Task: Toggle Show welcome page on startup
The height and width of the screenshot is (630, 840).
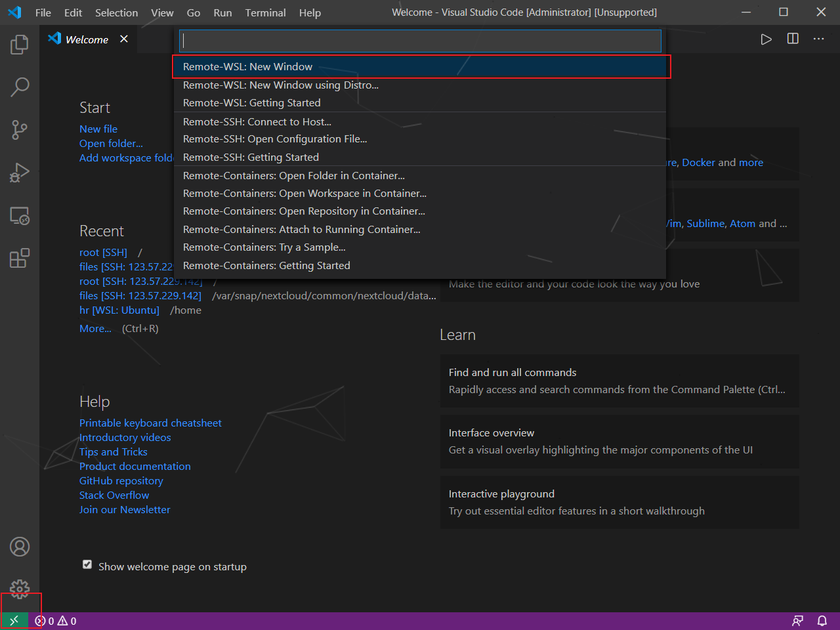Action: (87, 564)
